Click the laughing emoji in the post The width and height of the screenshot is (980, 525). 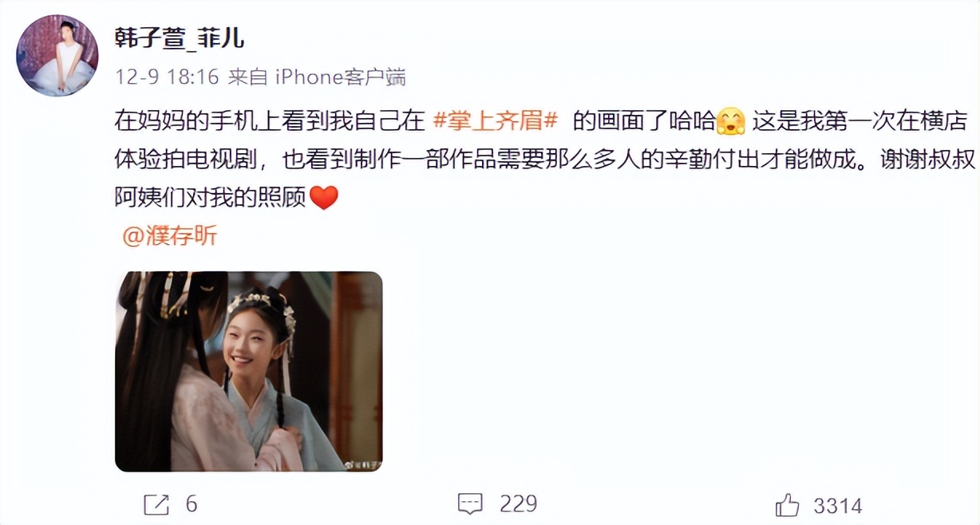[730, 121]
